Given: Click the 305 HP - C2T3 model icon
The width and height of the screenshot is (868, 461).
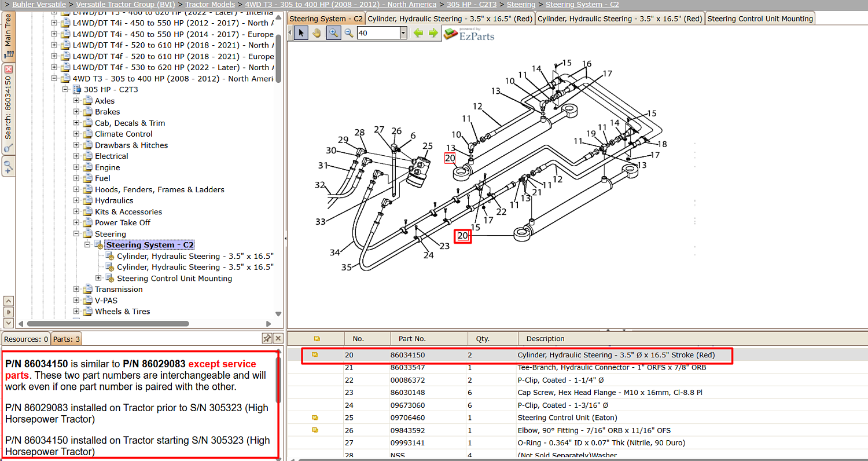Looking at the screenshot, I should [76, 90].
